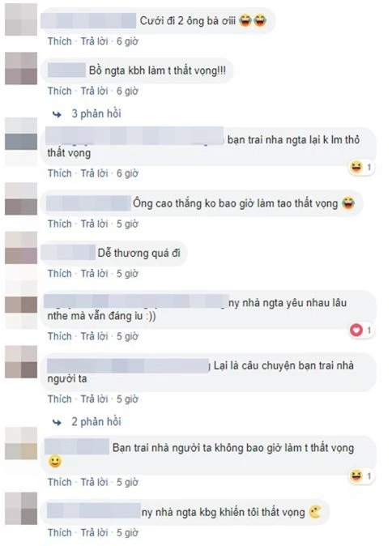The height and width of the screenshot is (546, 392).
Task: Like the 'Cưới đi 2 ông bà oiii' comment
Action: coord(60,41)
